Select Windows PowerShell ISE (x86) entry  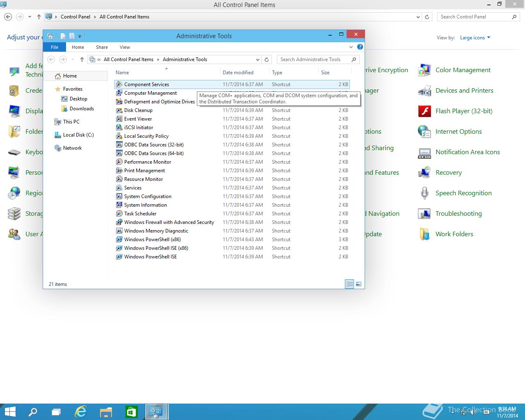[x=232, y=248]
